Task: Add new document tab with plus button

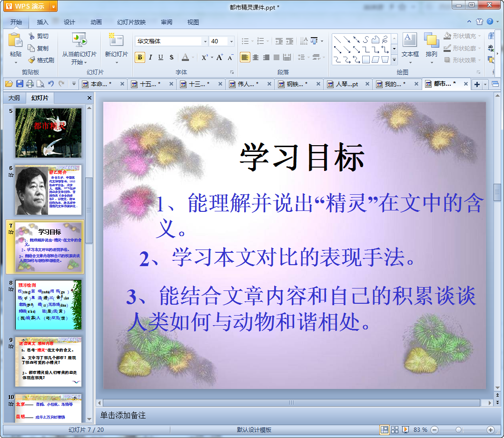Action: [x=477, y=84]
